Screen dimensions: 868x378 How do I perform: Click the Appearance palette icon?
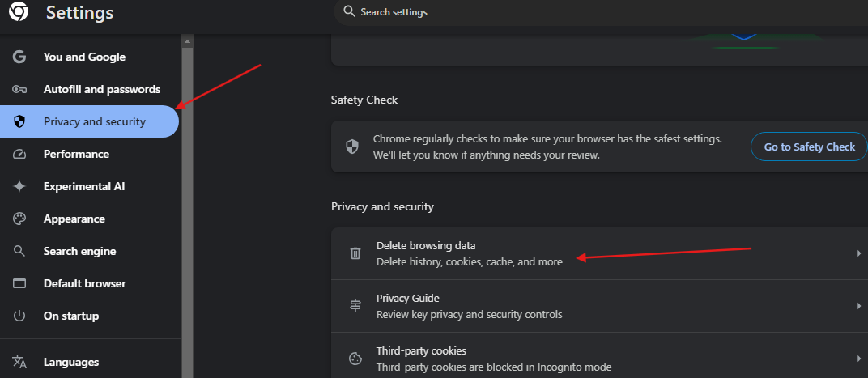19,219
